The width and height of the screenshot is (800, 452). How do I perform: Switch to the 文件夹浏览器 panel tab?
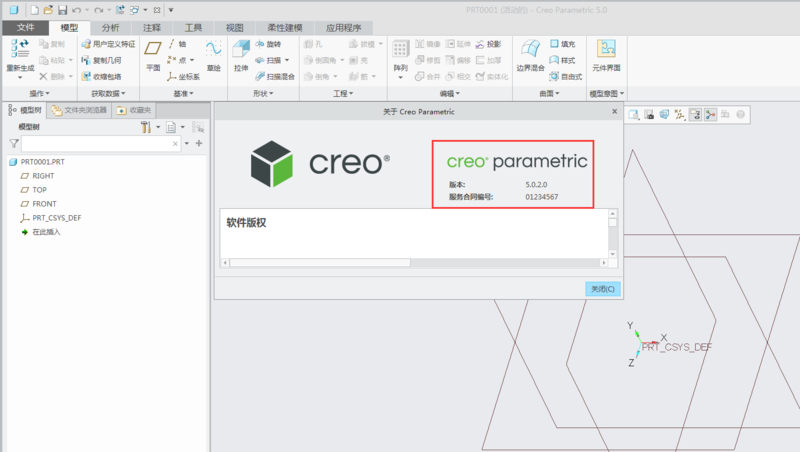pos(80,110)
